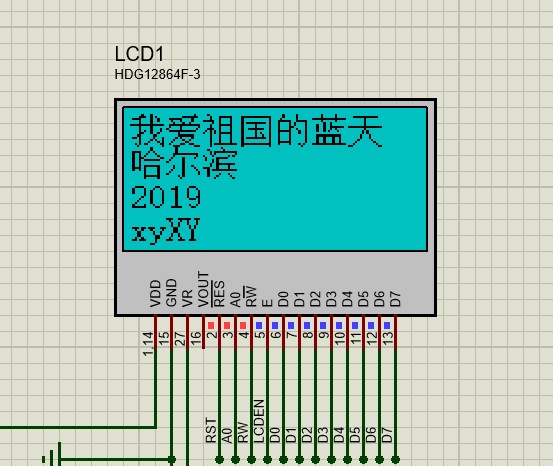This screenshot has width=553, height=466.
Task: Click the junction dot on the GND wire
Action: [171, 460]
